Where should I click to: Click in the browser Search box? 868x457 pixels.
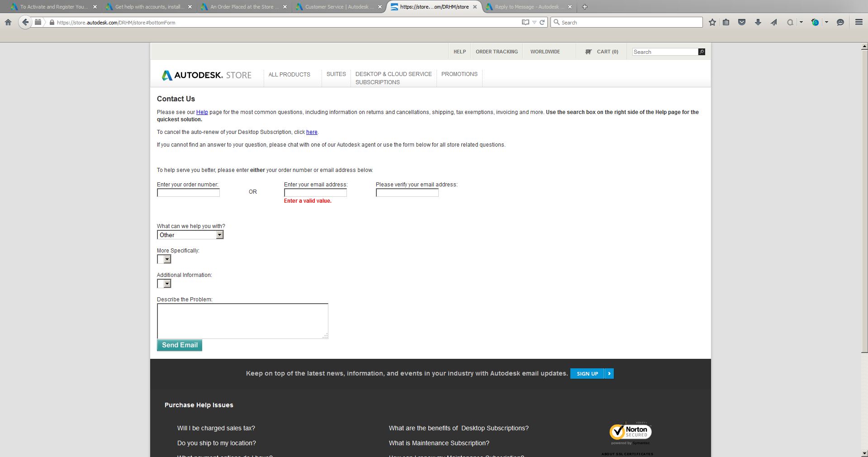point(626,22)
